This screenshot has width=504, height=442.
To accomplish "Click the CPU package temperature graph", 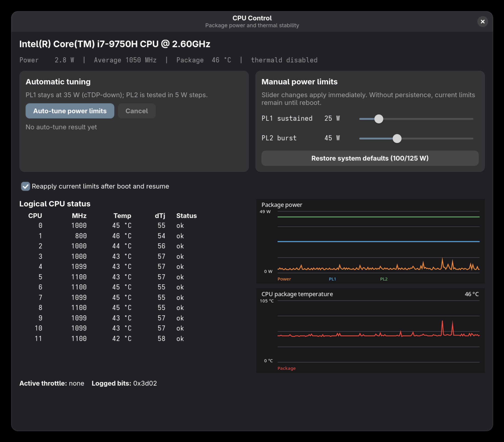I will tap(370, 330).
